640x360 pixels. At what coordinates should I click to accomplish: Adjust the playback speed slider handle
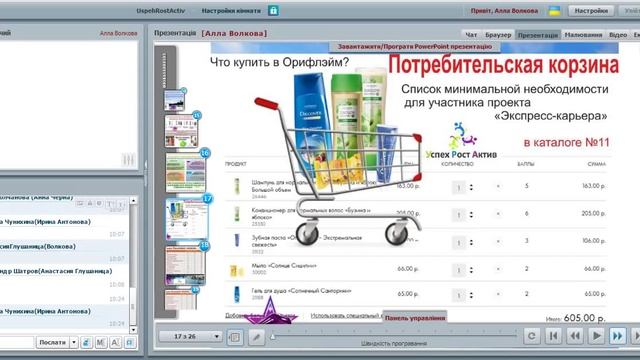[273, 336]
